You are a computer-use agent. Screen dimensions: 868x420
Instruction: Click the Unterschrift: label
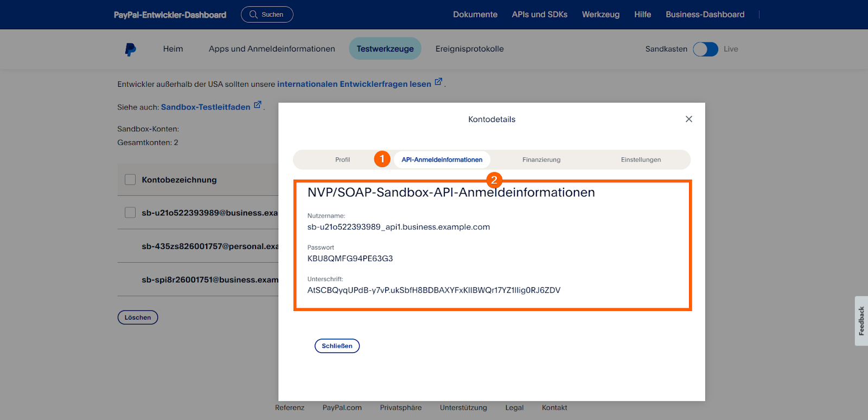coord(325,279)
